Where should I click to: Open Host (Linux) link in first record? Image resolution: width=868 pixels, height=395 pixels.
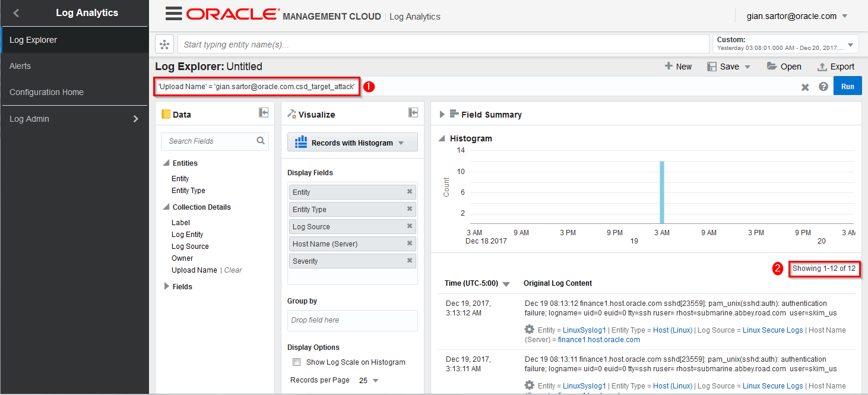coord(673,330)
